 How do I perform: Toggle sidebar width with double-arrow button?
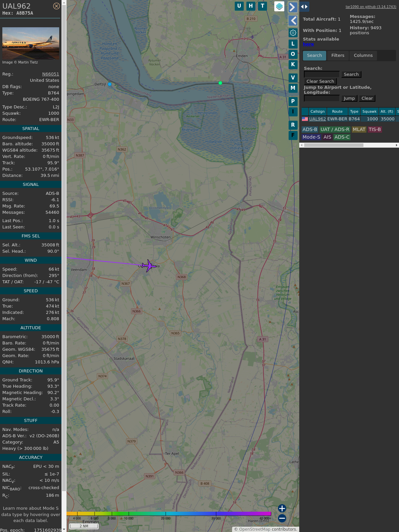[304, 7]
